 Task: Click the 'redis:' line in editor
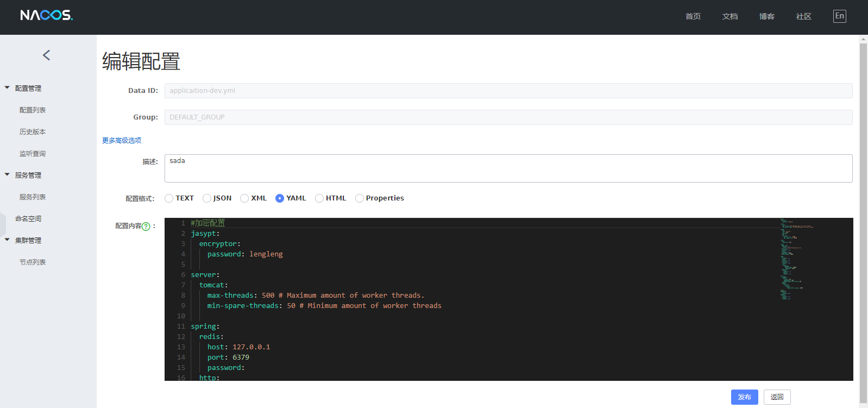pyautogui.click(x=211, y=337)
